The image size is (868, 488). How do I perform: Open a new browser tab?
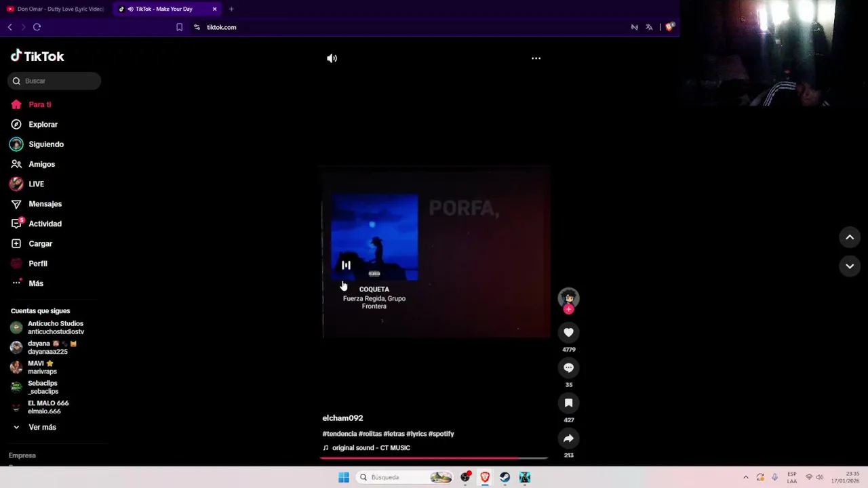click(231, 9)
